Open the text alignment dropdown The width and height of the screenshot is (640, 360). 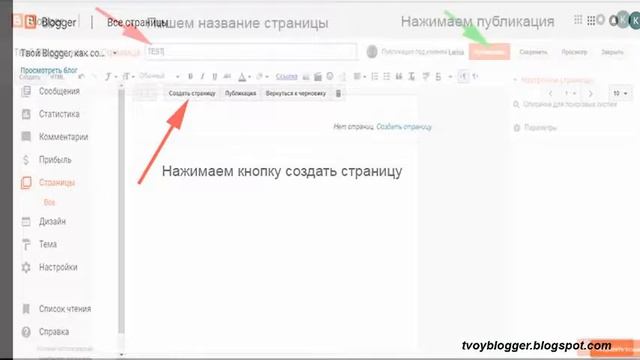click(359, 76)
